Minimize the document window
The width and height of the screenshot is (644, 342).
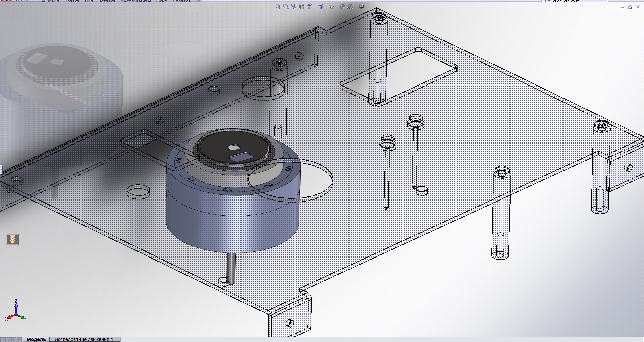tap(623, 7)
